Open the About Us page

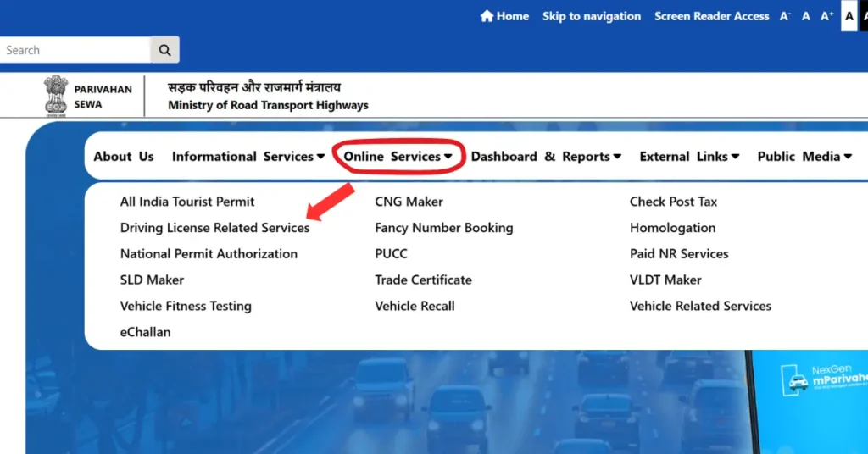(x=124, y=157)
